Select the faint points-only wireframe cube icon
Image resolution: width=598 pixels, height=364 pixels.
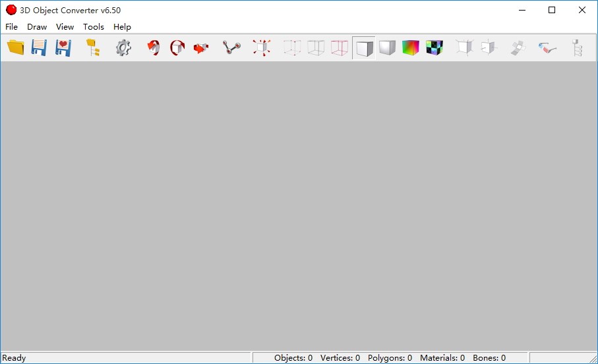(x=292, y=47)
